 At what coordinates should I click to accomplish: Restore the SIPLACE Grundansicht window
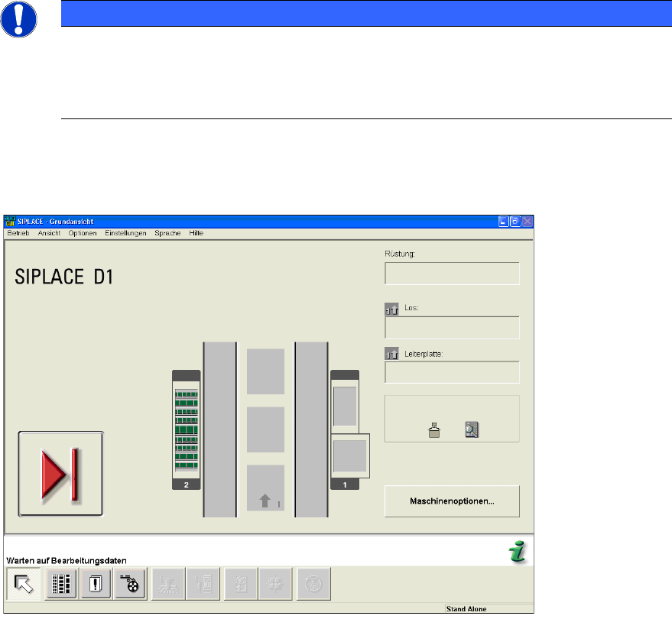[x=515, y=222]
